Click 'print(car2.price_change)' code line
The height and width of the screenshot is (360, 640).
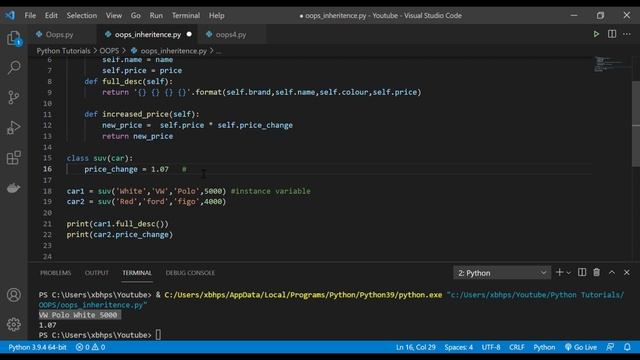(x=120, y=235)
